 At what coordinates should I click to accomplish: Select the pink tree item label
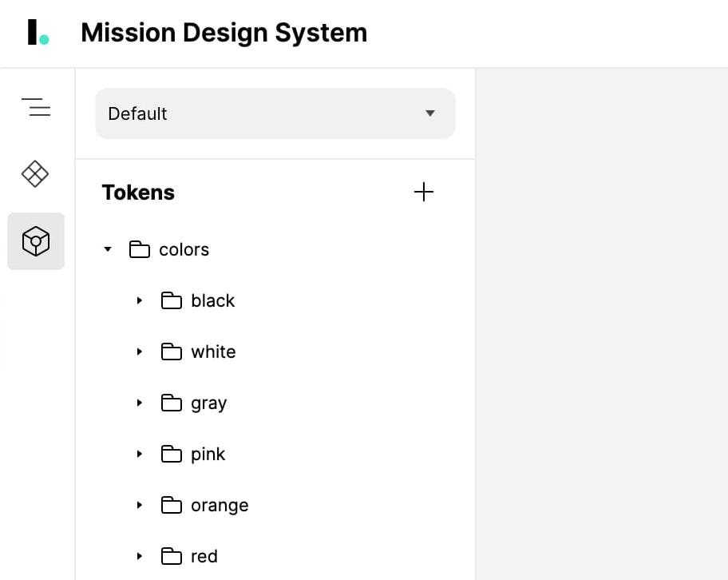(x=208, y=455)
